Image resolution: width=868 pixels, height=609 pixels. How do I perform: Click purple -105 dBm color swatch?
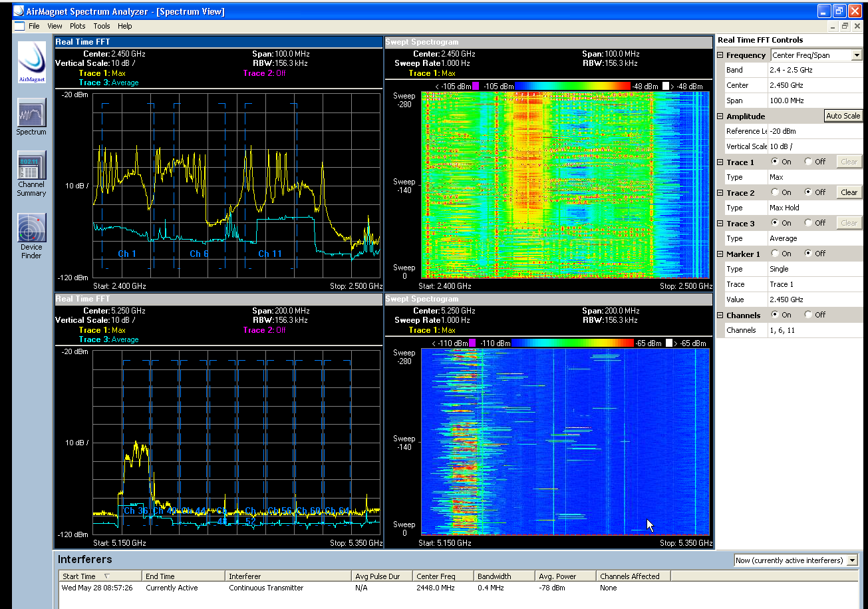pos(476,86)
